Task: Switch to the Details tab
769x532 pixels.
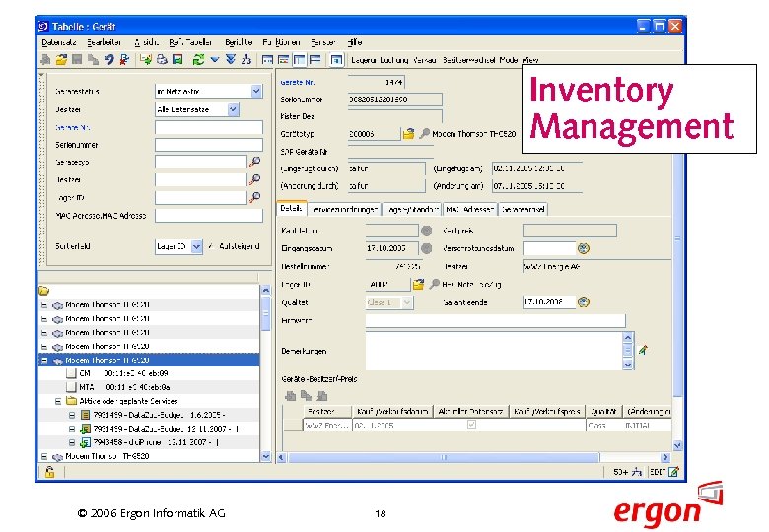Action: pos(291,208)
